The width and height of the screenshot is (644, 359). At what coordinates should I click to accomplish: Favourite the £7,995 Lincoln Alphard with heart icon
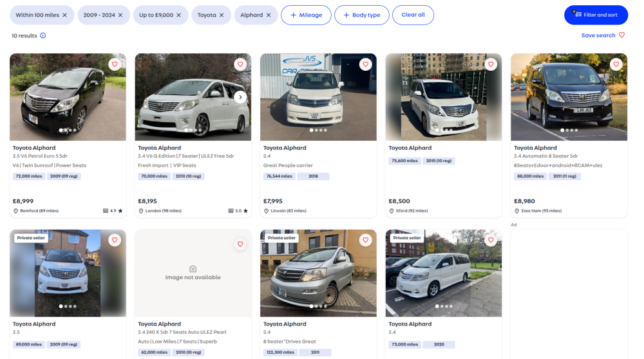pos(366,64)
